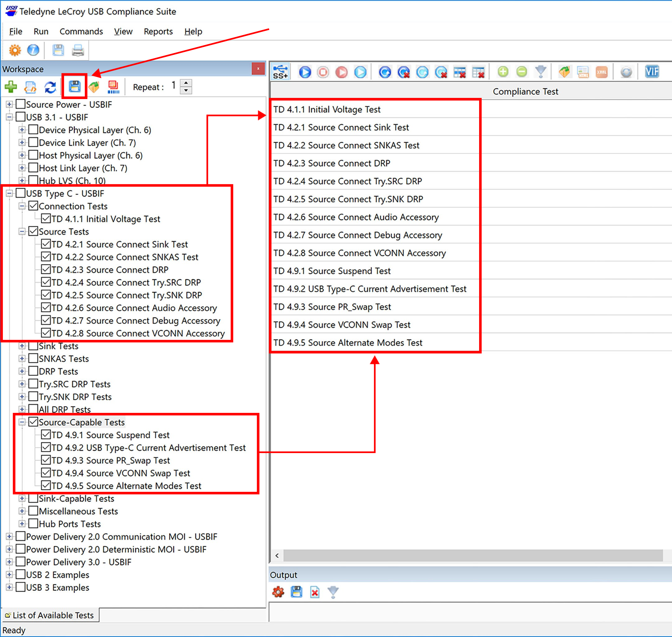The height and width of the screenshot is (637, 672).
Task: Open the View menu
Action: (x=123, y=32)
